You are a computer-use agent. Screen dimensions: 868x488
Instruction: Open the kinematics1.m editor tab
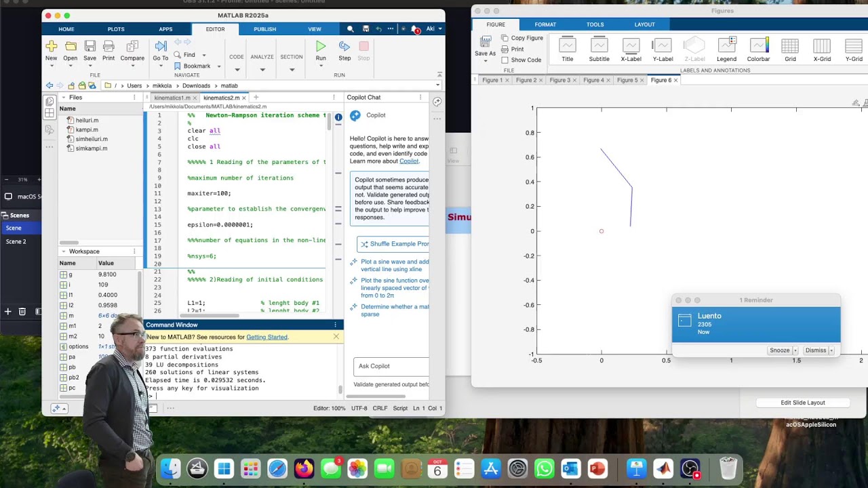pos(172,98)
